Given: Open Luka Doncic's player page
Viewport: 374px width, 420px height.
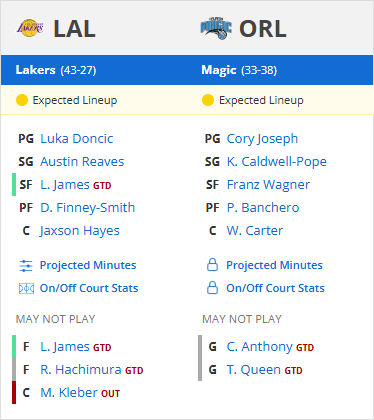Looking at the screenshot, I should tap(77, 139).
